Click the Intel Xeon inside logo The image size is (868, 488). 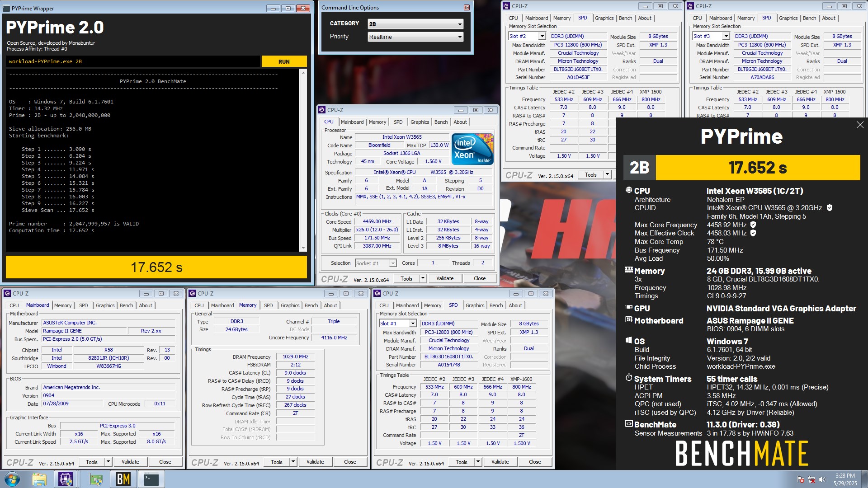point(473,149)
